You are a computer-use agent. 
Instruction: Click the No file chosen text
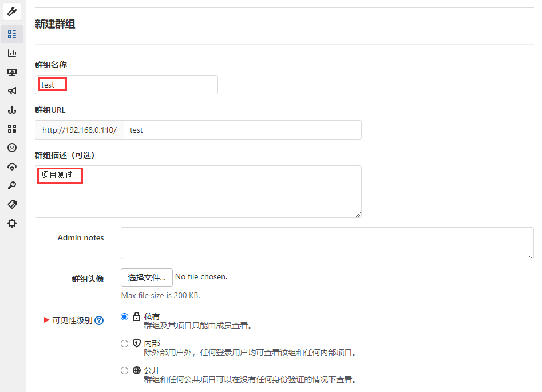[x=201, y=276]
